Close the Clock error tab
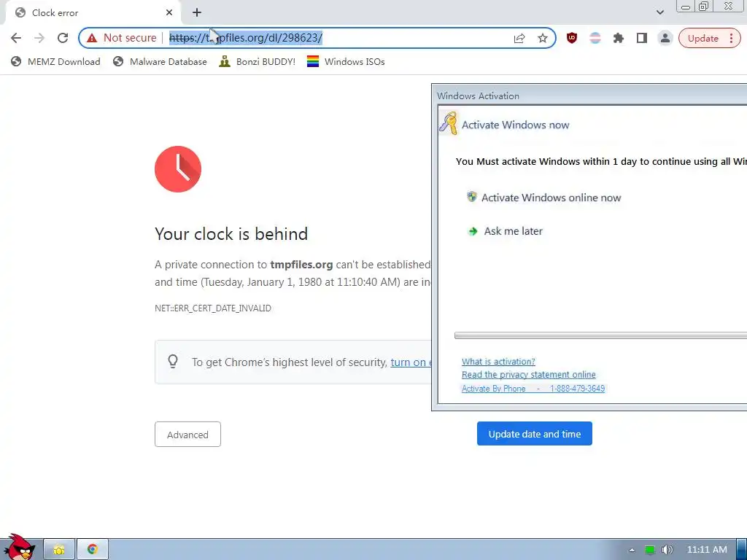This screenshot has height=560, width=747. 169,13
